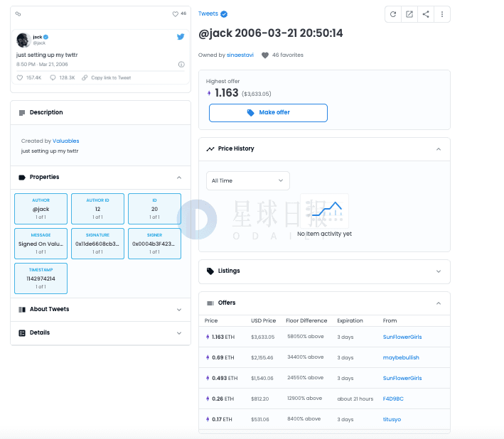This screenshot has height=439, width=504.
Task: Expand the About Tweets section
Action: coord(101,310)
